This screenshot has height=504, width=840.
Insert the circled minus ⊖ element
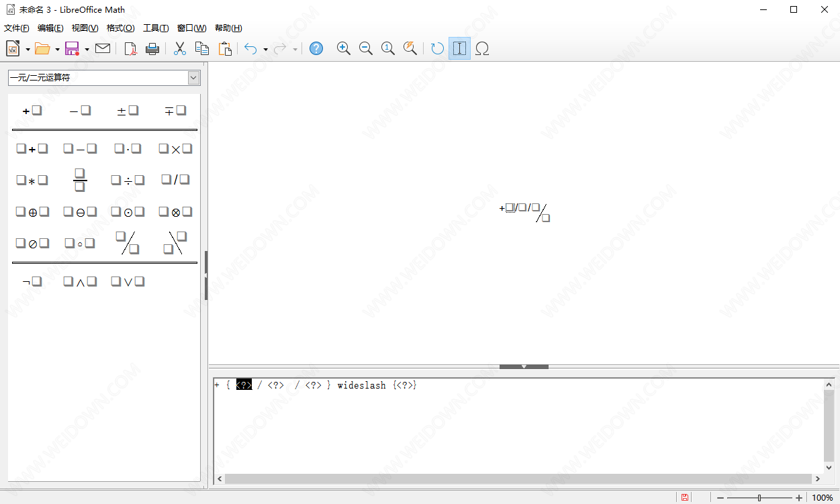[x=80, y=212]
